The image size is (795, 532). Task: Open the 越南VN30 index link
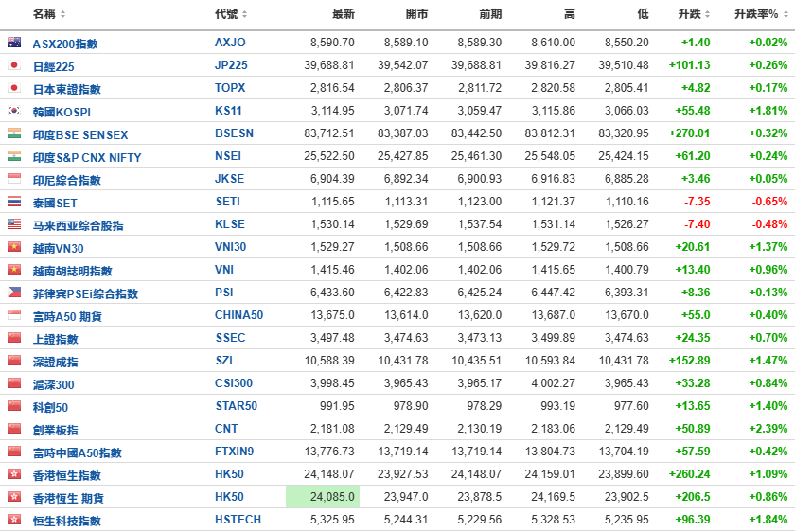click(59, 249)
